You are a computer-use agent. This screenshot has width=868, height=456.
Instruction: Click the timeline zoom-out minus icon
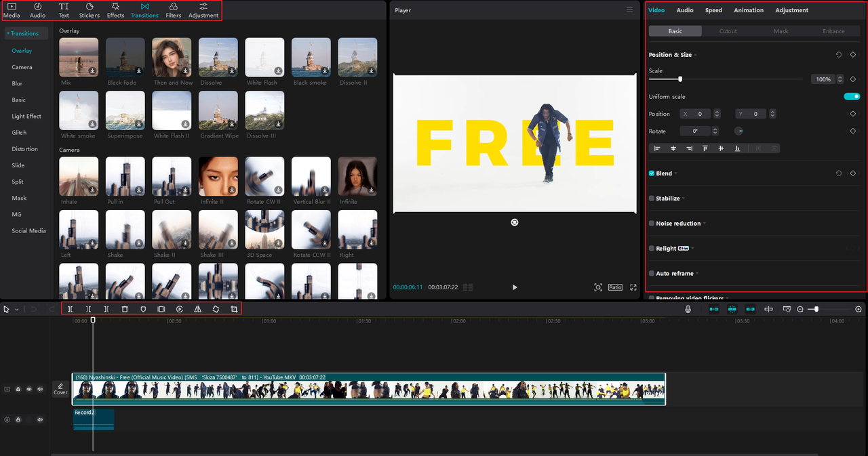point(800,309)
